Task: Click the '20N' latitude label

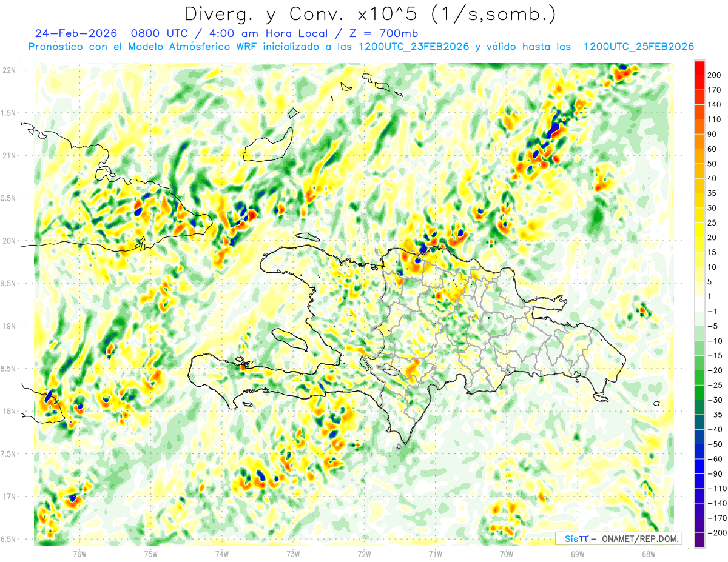Action: (9, 241)
